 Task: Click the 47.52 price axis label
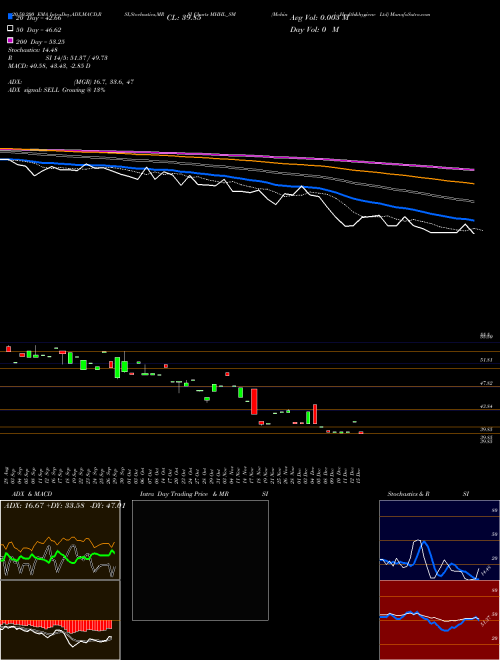(486, 383)
